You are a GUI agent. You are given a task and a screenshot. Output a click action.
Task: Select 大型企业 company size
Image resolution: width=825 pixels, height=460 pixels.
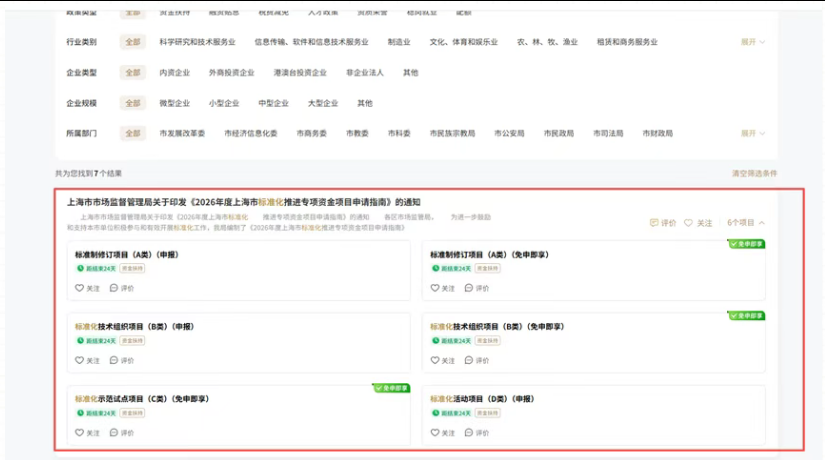[323, 103]
